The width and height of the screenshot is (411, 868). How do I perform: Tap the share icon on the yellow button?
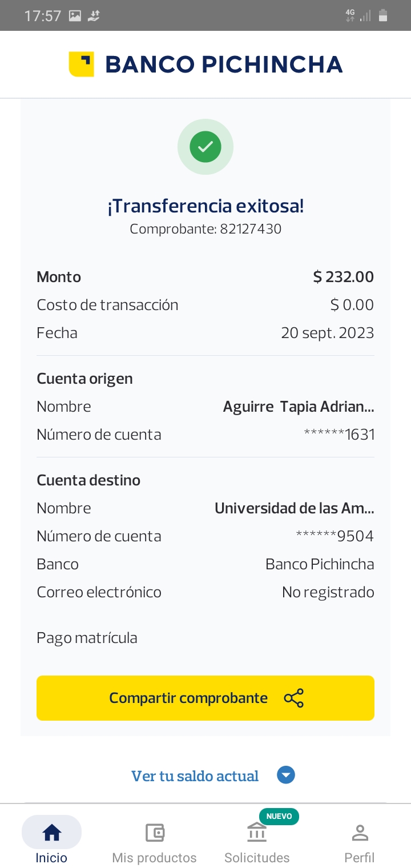click(293, 698)
